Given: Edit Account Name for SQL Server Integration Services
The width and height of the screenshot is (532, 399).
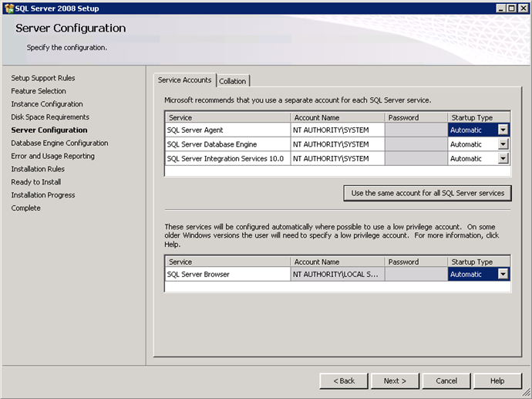Looking at the screenshot, I should click(338, 158).
